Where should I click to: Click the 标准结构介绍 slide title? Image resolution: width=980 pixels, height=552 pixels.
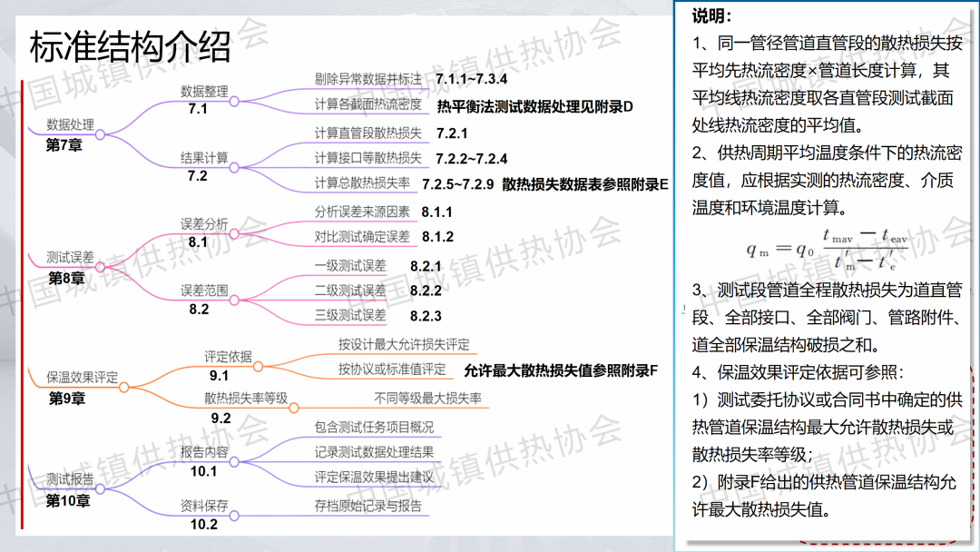(130, 47)
